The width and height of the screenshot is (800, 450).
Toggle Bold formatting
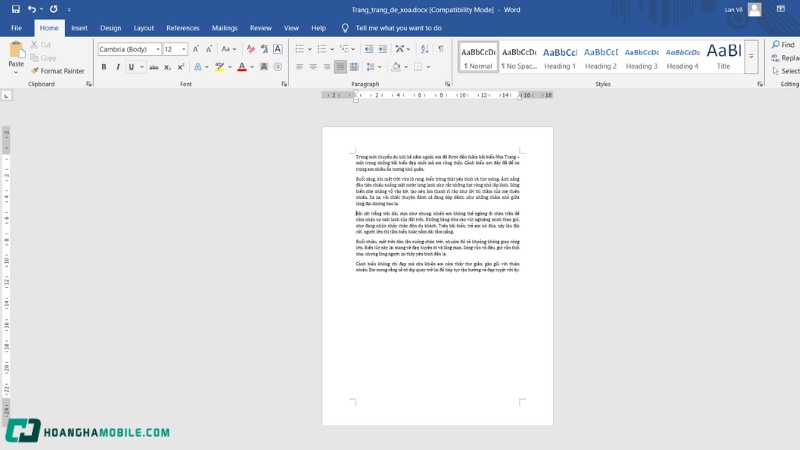click(104, 67)
